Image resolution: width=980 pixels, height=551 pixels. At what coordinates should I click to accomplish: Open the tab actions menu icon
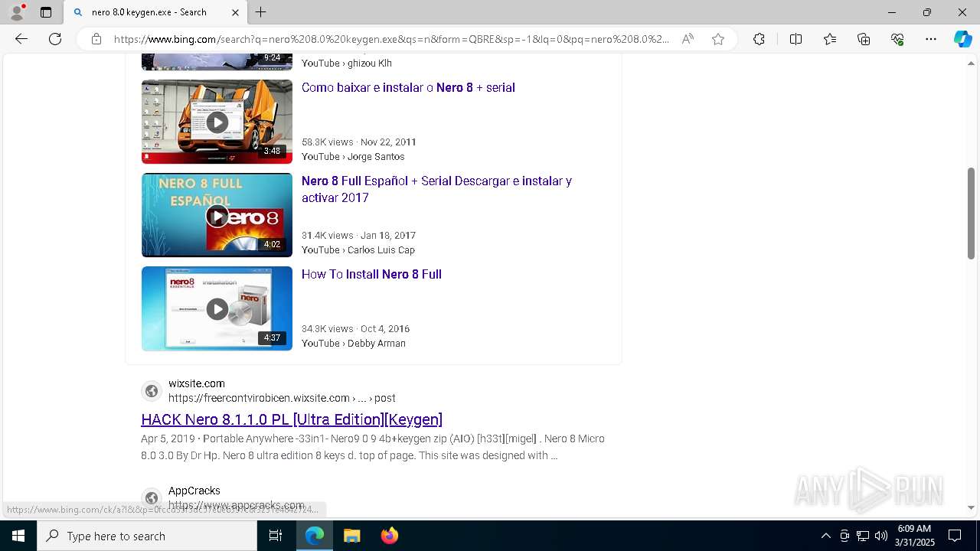tap(46, 12)
